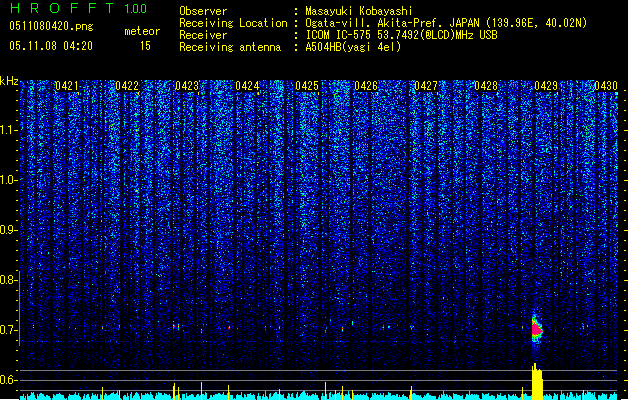Image resolution: width=629 pixels, height=400 pixels.
Task: Click the 0.9 kHz frequency axis label
Action: point(8,230)
